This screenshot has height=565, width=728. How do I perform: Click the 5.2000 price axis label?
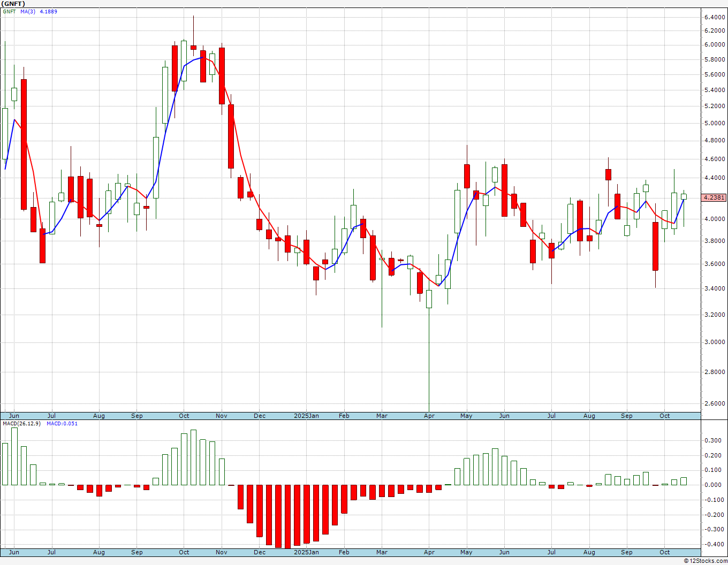pos(715,106)
